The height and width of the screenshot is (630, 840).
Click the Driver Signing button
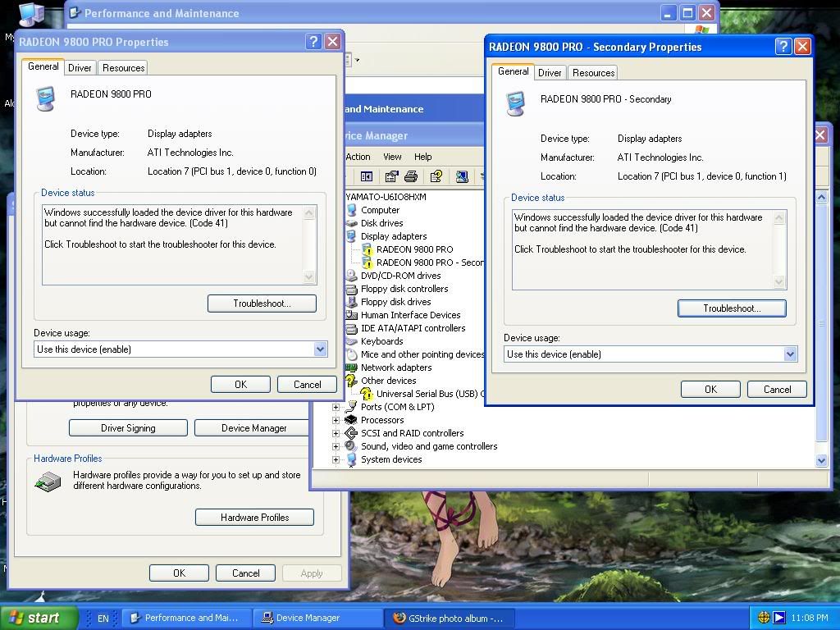(128, 428)
